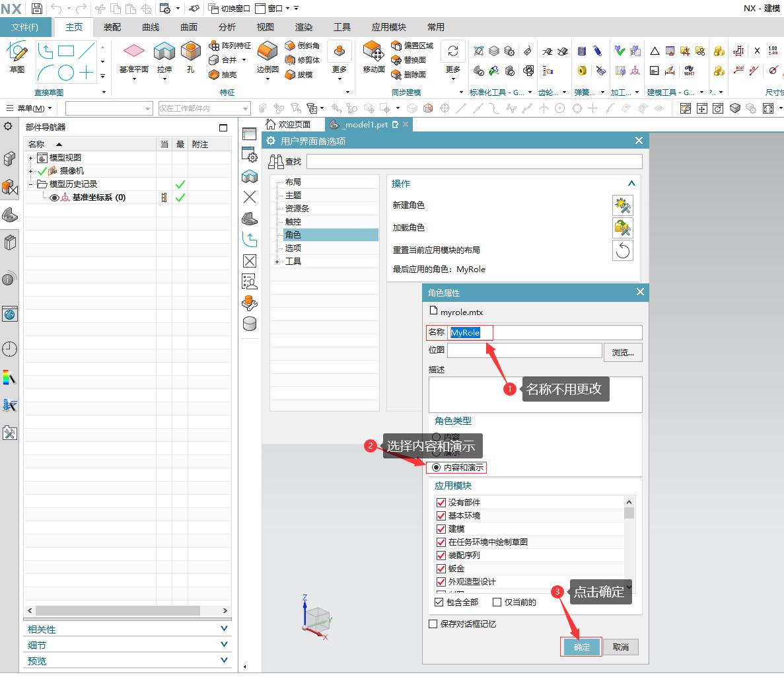Image resolution: width=784 pixels, height=685 pixels.
Task: Expand the 相关性 panel section
Action: (225, 629)
